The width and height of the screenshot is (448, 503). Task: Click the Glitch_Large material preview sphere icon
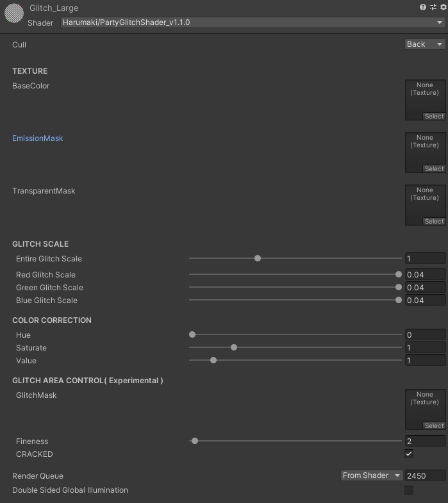[13, 14]
